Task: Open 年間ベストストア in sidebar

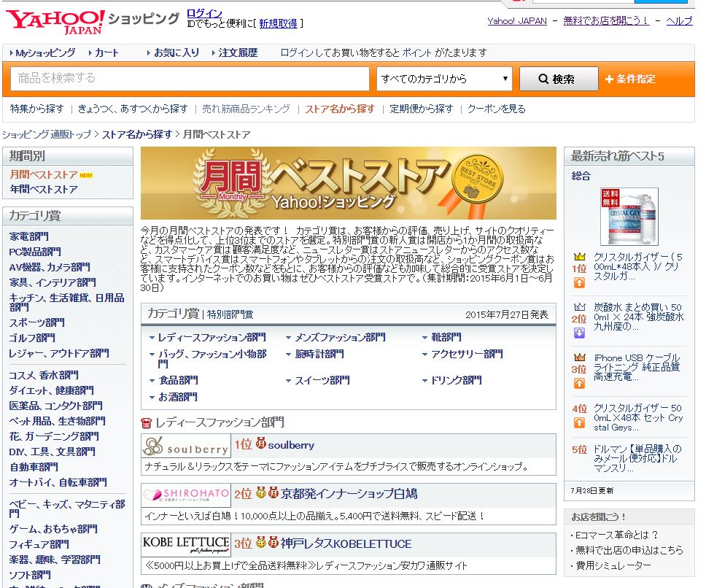Action: tap(44, 190)
